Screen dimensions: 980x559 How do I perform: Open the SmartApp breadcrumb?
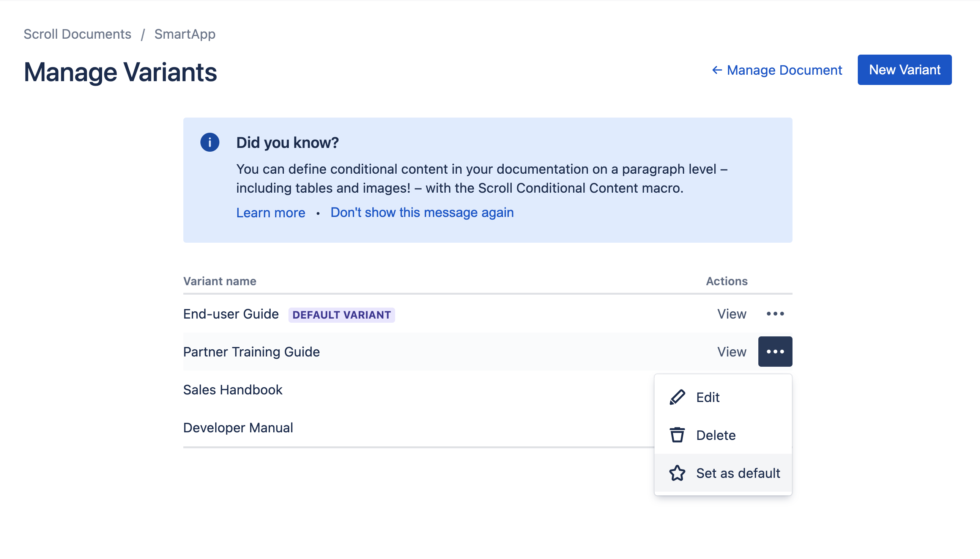pyautogui.click(x=185, y=34)
